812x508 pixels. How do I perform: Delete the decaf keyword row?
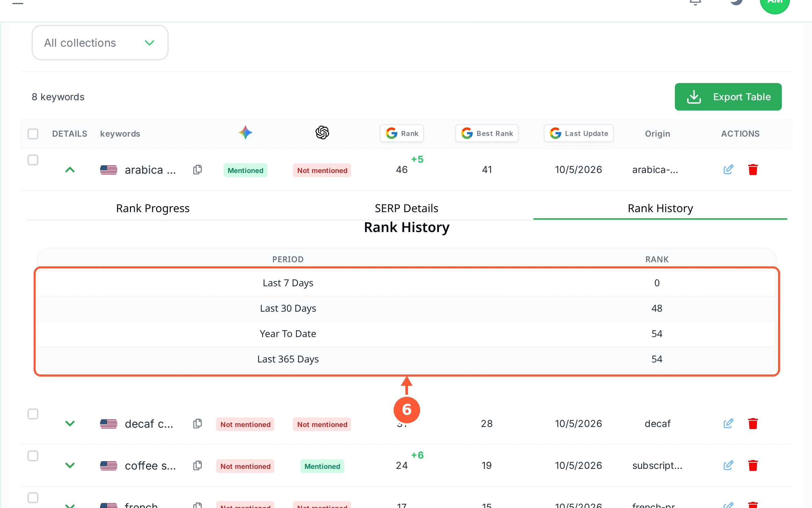tap(753, 424)
